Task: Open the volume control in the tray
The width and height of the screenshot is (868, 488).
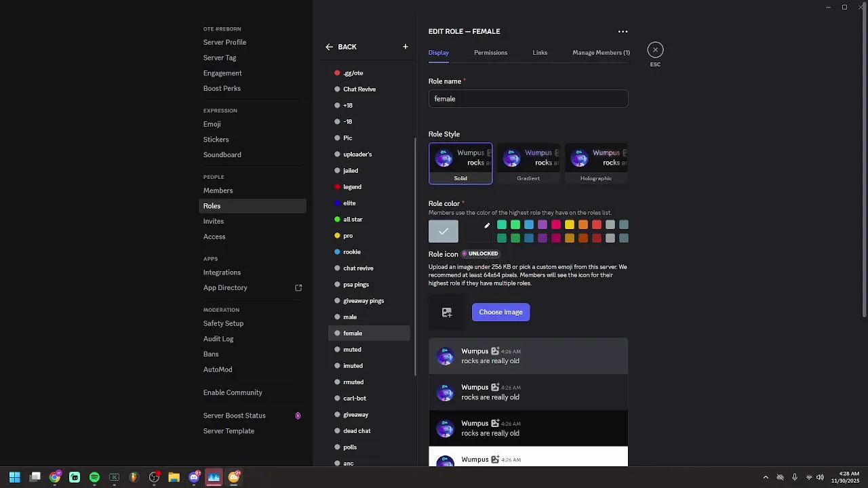Action: point(821,477)
